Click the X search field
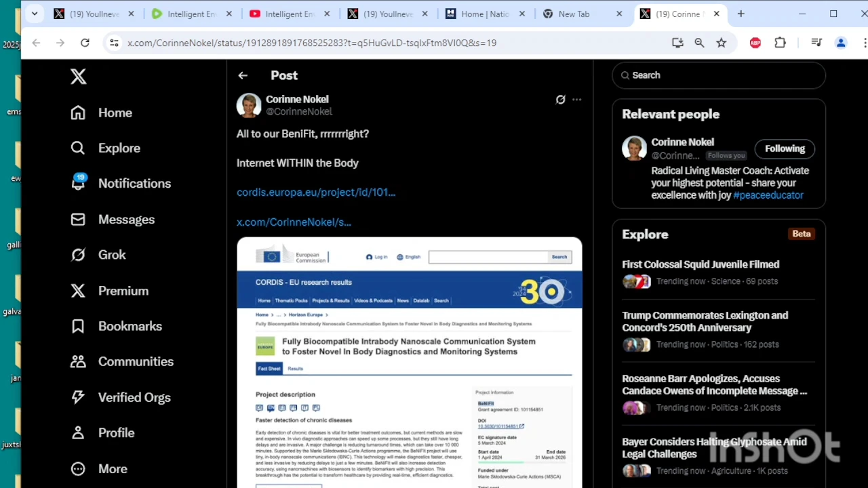 [719, 75]
